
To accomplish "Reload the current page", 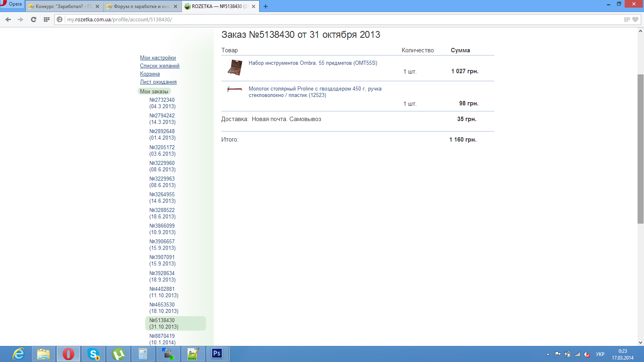I will coord(33,19).
